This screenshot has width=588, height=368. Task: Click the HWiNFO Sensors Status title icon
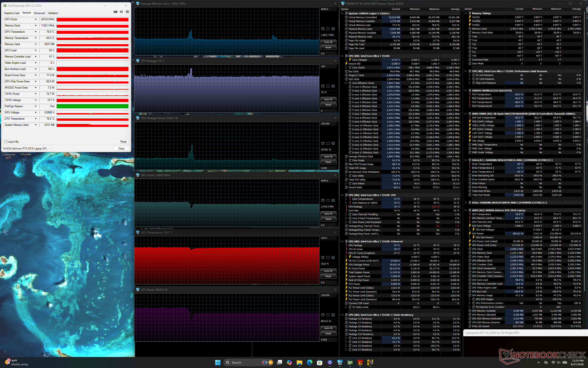coord(343,3)
